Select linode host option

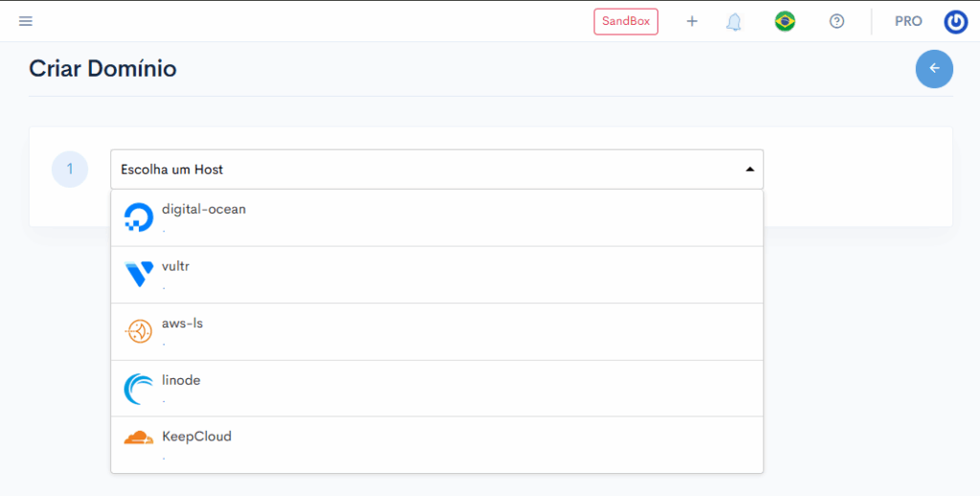click(x=436, y=389)
